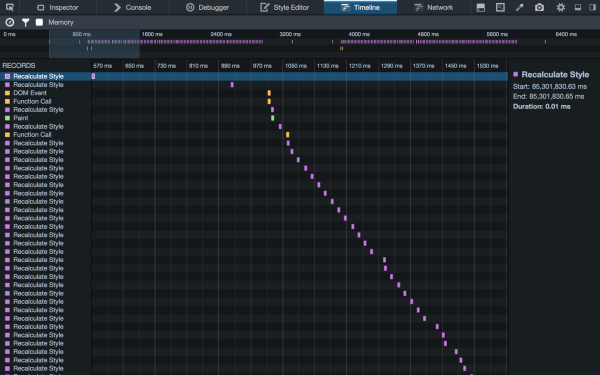
Task: Click the RECORDS column header
Action: coord(19,65)
